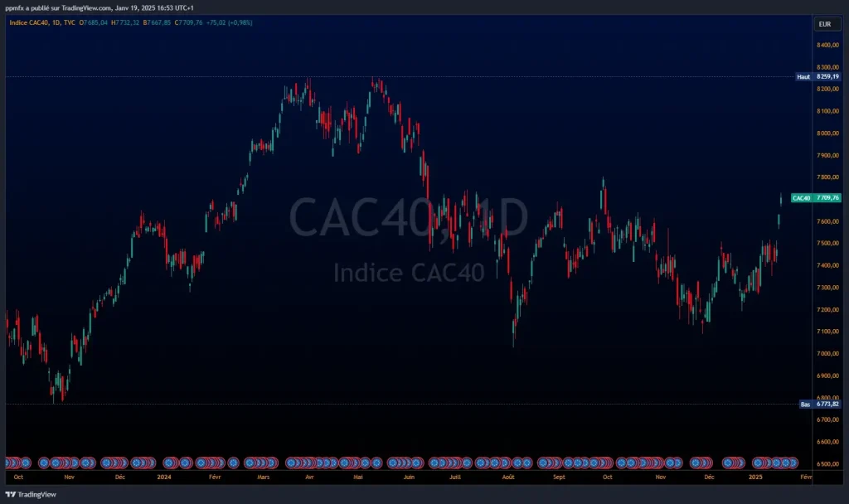
Task: Click the 2025 label on the time axis
Action: coord(755,477)
